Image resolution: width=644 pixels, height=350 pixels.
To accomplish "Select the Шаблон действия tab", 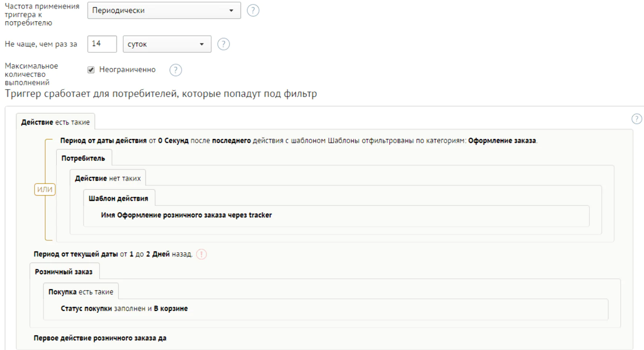I will click(118, 198).
